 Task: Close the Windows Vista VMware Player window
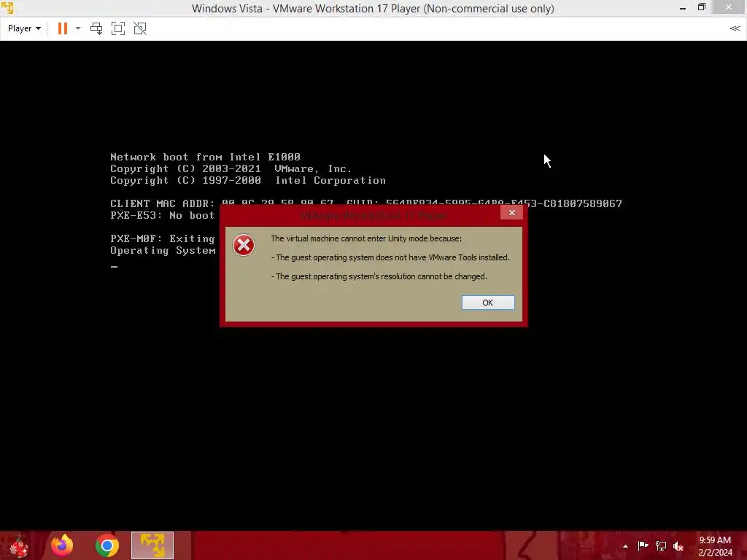pos(729,7)
